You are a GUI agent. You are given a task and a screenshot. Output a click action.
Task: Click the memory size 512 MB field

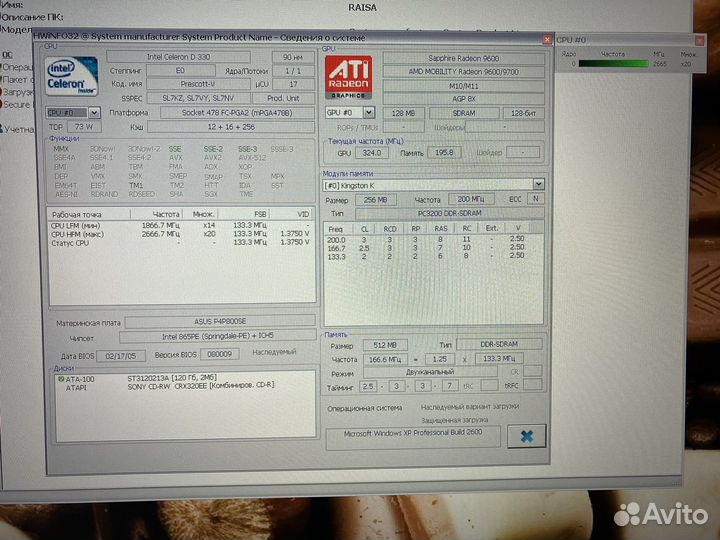click(385, 345)
